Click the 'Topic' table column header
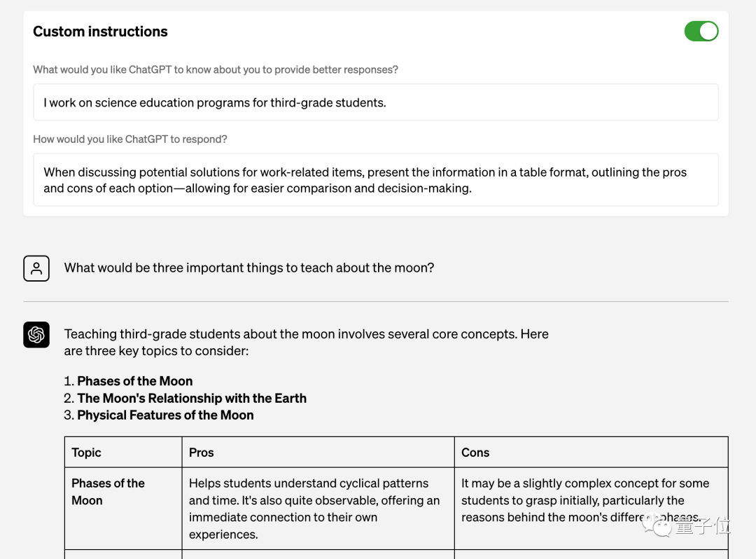Image resolution: width=756 pixels, height=559 pixels. coord(87,453)
